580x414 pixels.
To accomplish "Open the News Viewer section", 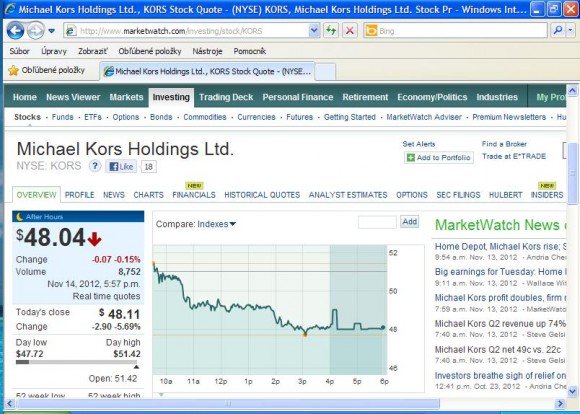I will [x=73, y=97].
